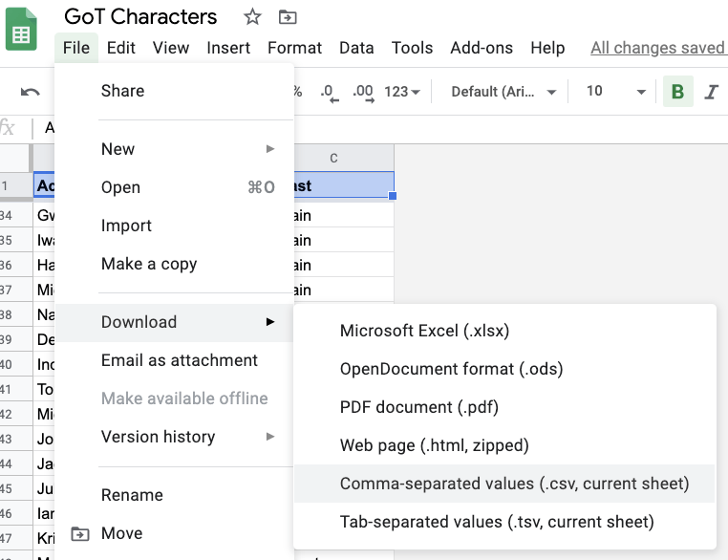Select row 34 header

pos(16,215)
